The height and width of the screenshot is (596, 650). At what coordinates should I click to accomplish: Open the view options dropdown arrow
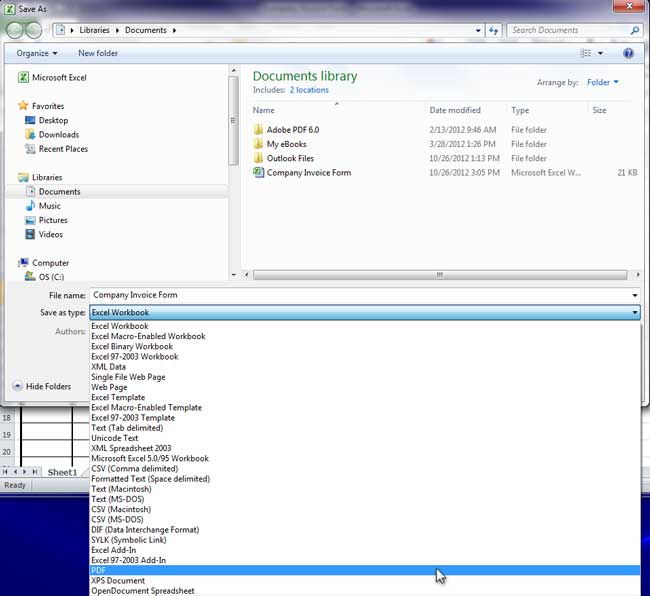click(600, 53)
